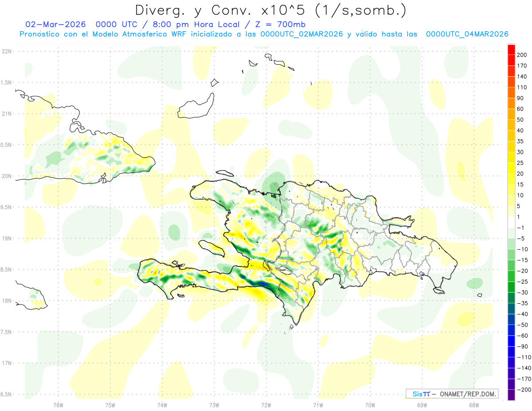Click the red swatch topping the color bar
Viewport: 532px width, 411px height.
point(512,50)
